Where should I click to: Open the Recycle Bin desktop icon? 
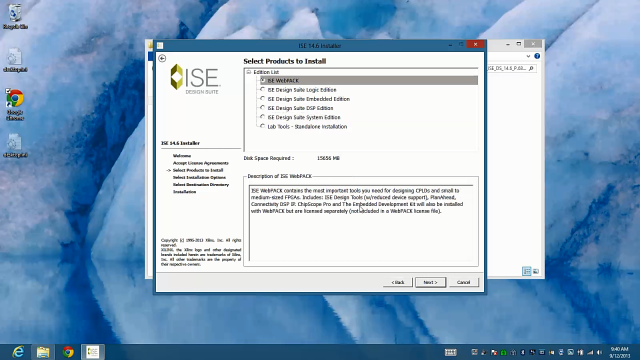(x=15, y=17)
